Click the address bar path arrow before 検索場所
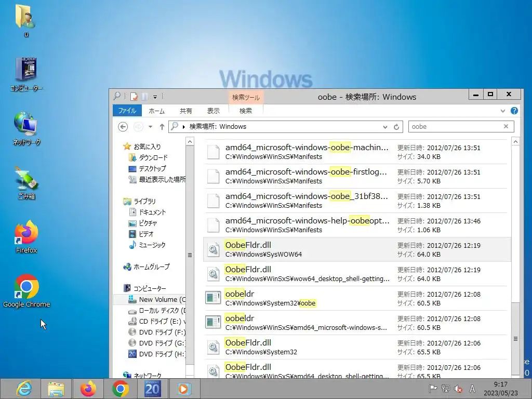The width and height of the screenshot is (532, 399). tap(183, 127)
